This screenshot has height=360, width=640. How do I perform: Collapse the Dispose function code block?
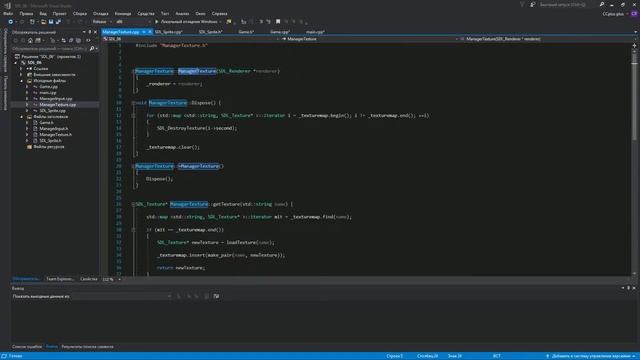click(x=133, y=103)
